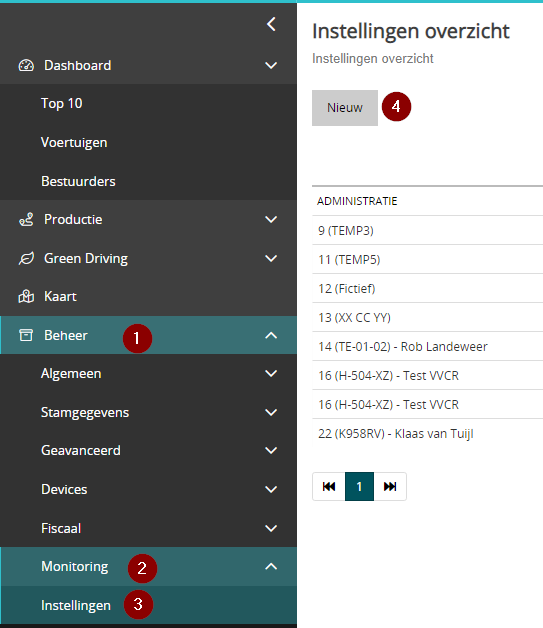This screenshot has height=628, width=543.
Task: Expand the Green Driving chevron
Action: click(x=271, y=258)
